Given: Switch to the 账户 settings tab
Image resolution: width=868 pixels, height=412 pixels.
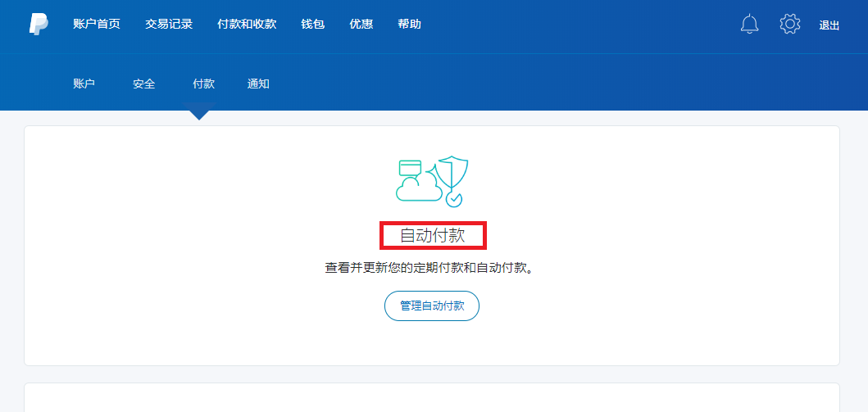Looking at the screenshot, I should click(84, 84).
